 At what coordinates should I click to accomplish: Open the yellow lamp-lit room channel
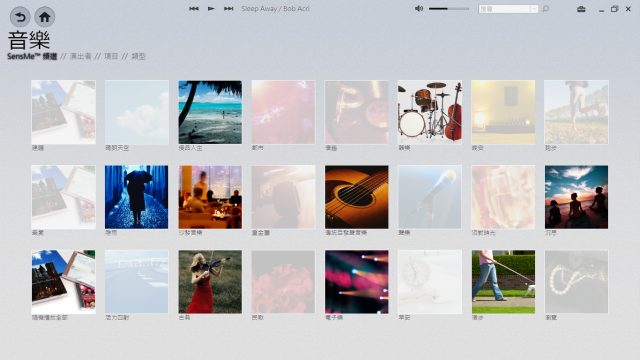point(503,112)
